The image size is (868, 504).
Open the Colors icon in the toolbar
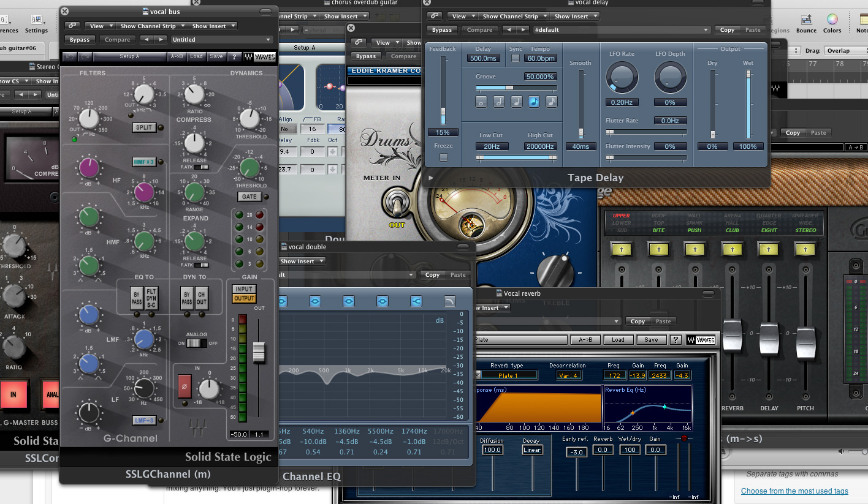click(832, 20)
